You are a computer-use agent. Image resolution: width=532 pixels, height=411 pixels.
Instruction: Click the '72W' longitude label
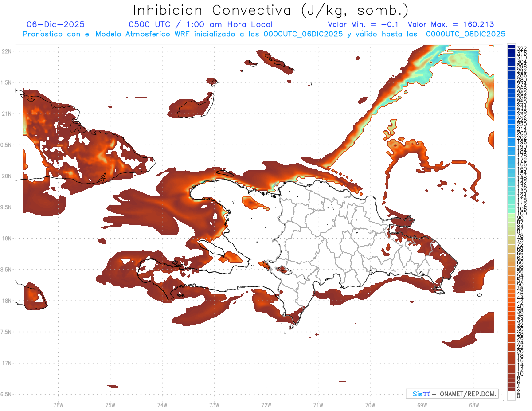[266, 405]
